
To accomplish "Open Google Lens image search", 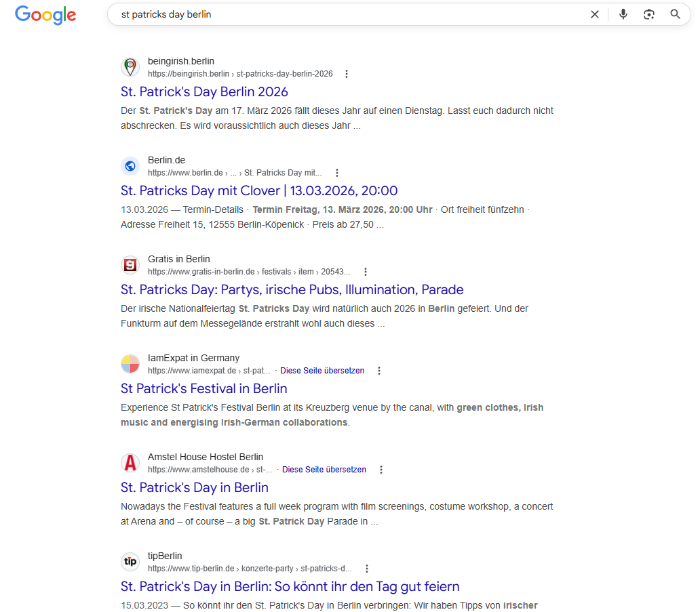I will 649,14.
